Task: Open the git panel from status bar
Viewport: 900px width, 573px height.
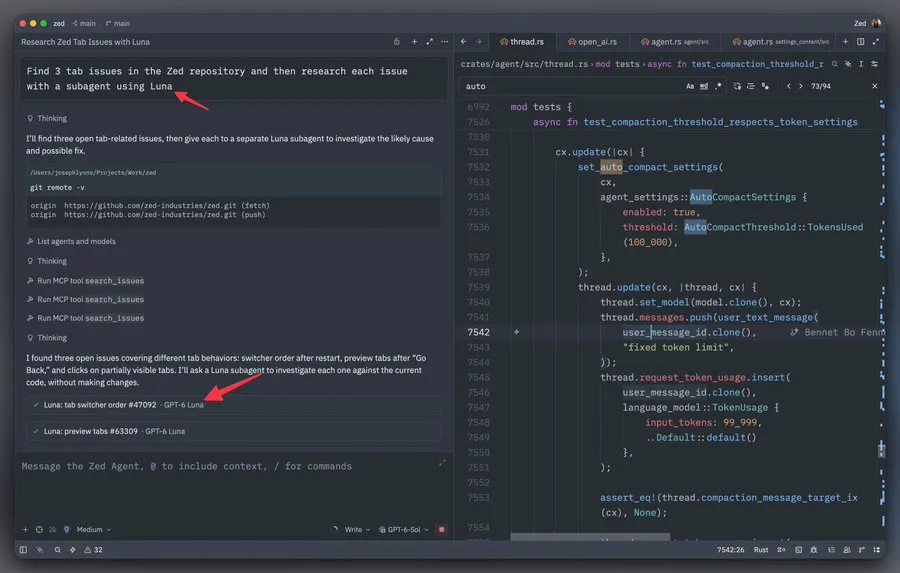Action: point(862,549)
